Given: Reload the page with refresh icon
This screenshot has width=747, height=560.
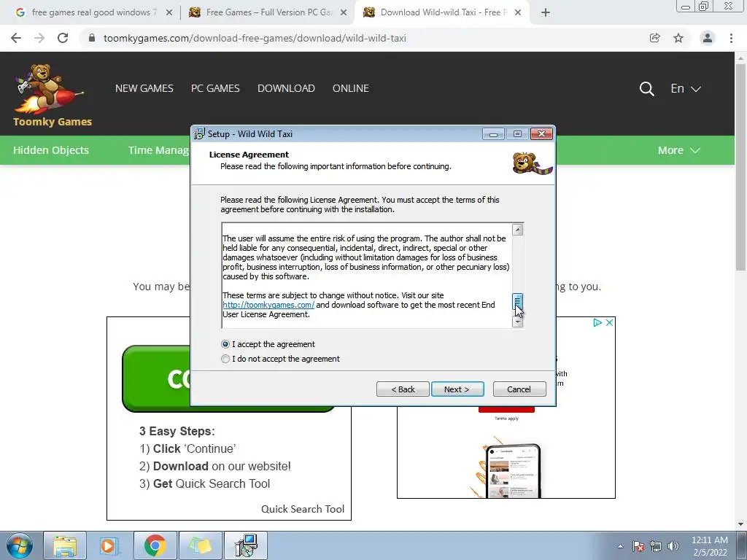Looking at the screenshot, I should 63,38.
